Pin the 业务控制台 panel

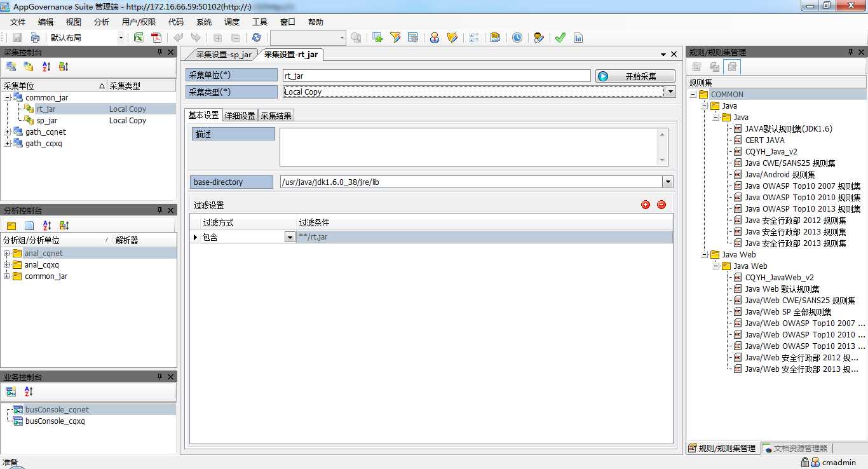click(160, 377)
